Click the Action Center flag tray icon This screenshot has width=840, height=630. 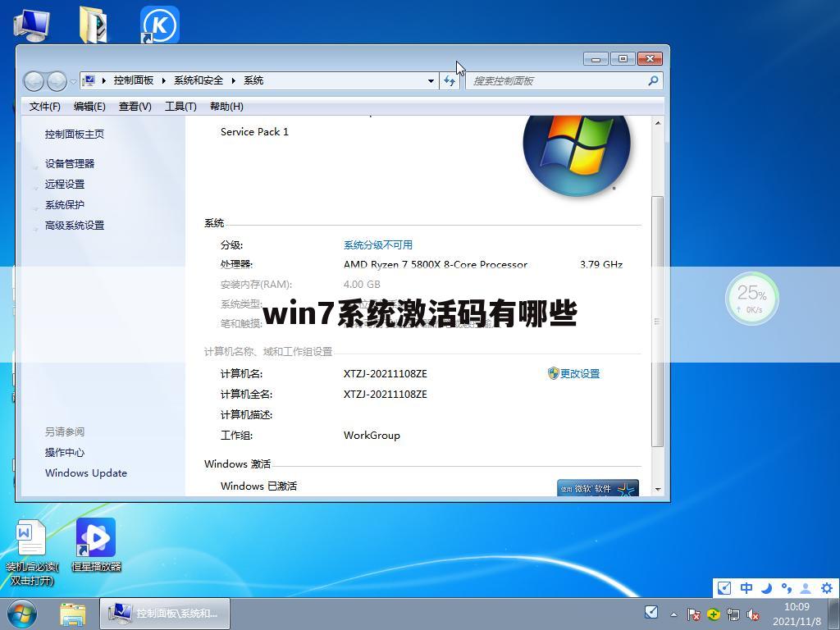tap(693, 614)
